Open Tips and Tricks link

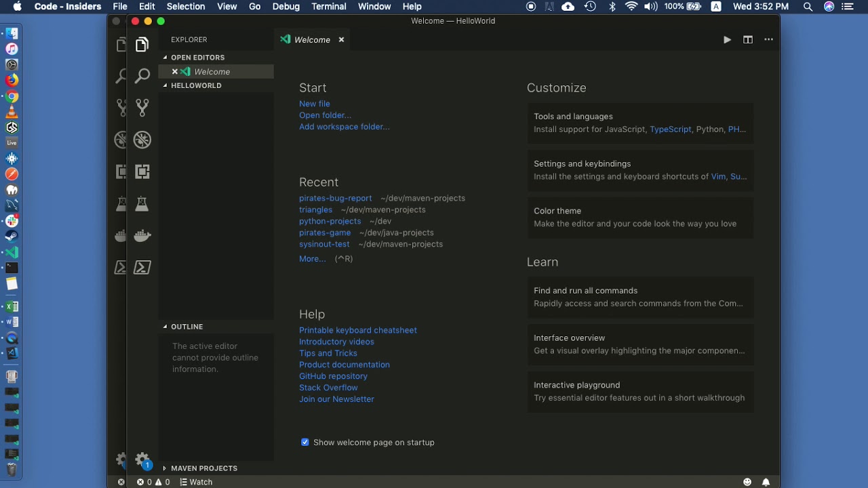point(328,354)
